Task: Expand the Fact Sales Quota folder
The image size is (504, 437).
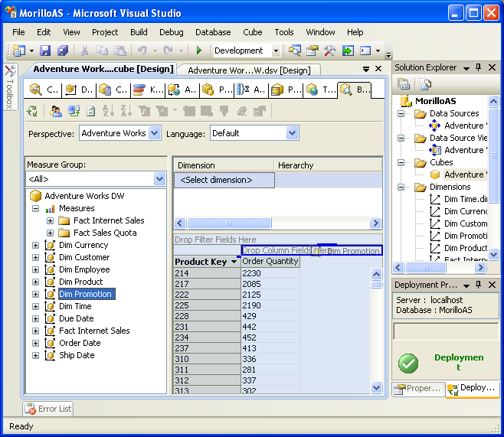Action: 50,233
